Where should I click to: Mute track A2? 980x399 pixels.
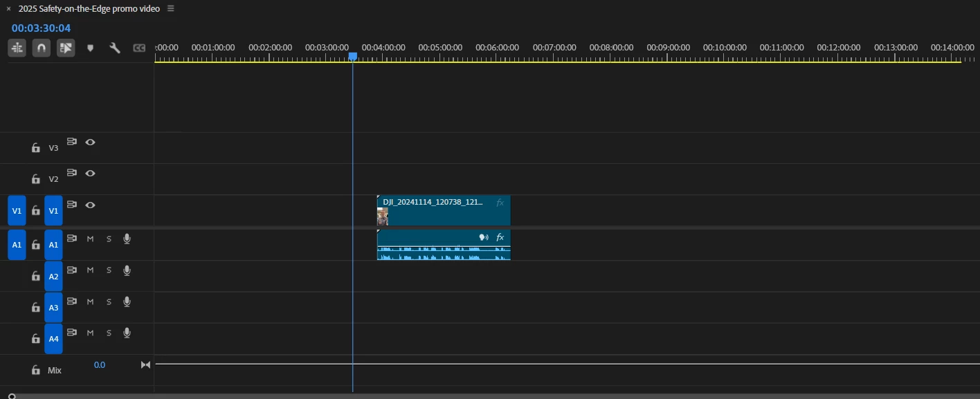click(90, 270)
